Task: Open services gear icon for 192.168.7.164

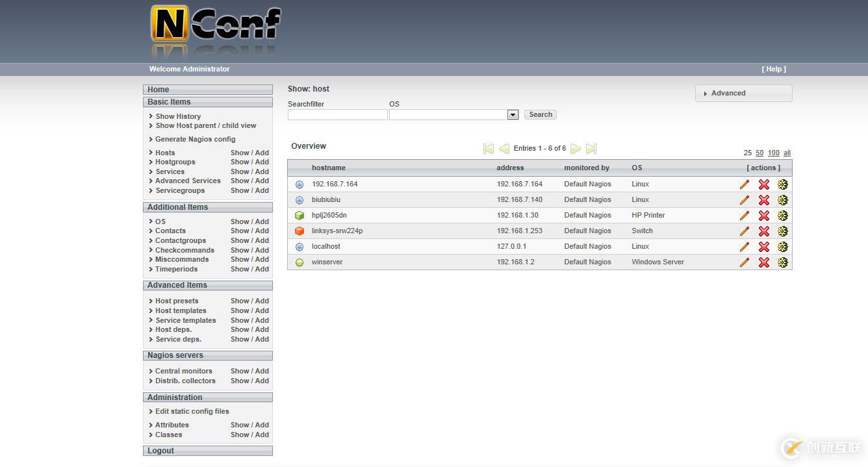Action: click(x=783, y=184)
